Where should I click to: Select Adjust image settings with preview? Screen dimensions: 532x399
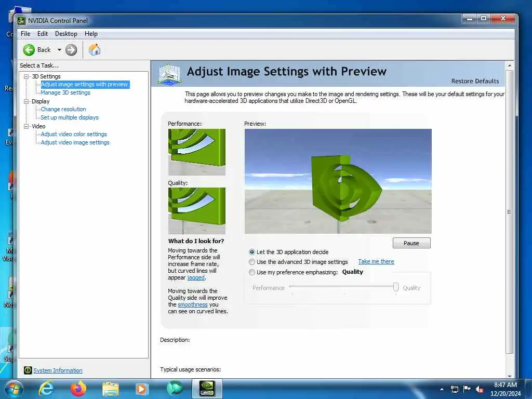85,84
